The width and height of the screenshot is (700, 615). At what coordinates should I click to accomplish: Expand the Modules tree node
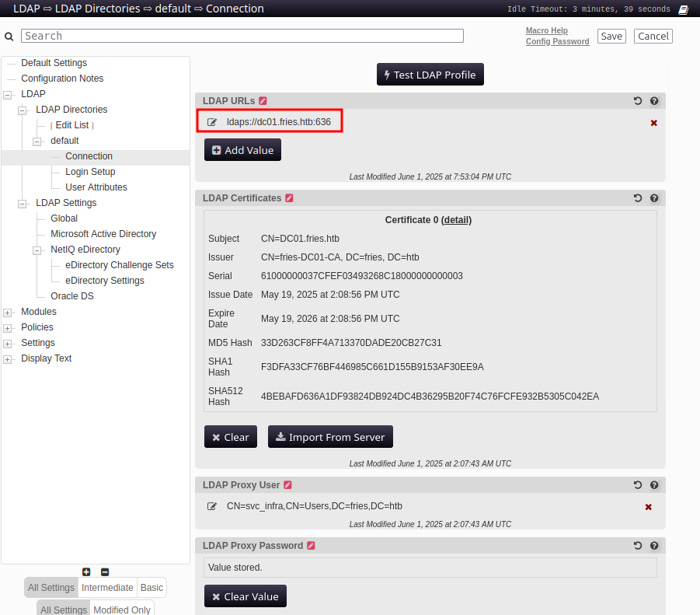coord(8,313)
